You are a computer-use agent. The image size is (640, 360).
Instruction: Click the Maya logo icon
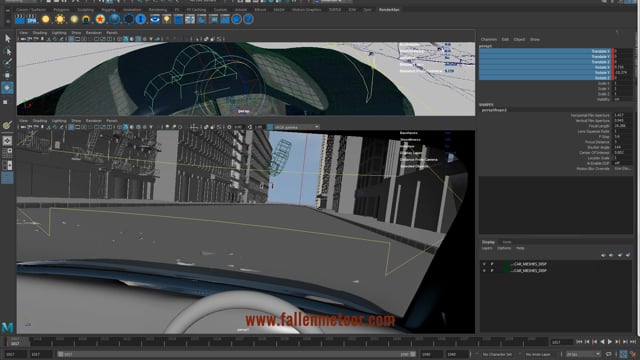(7, 327)
